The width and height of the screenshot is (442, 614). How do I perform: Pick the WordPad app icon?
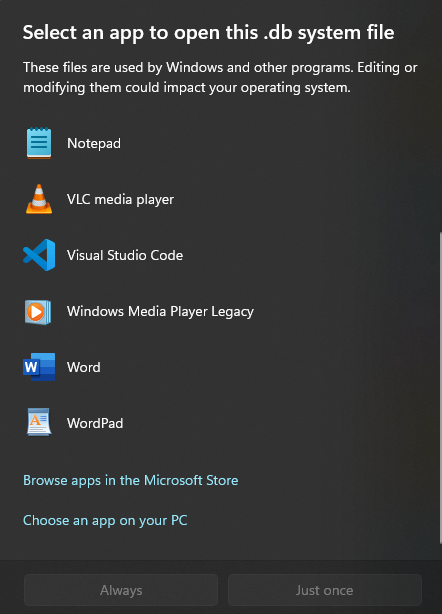point(39,422)
